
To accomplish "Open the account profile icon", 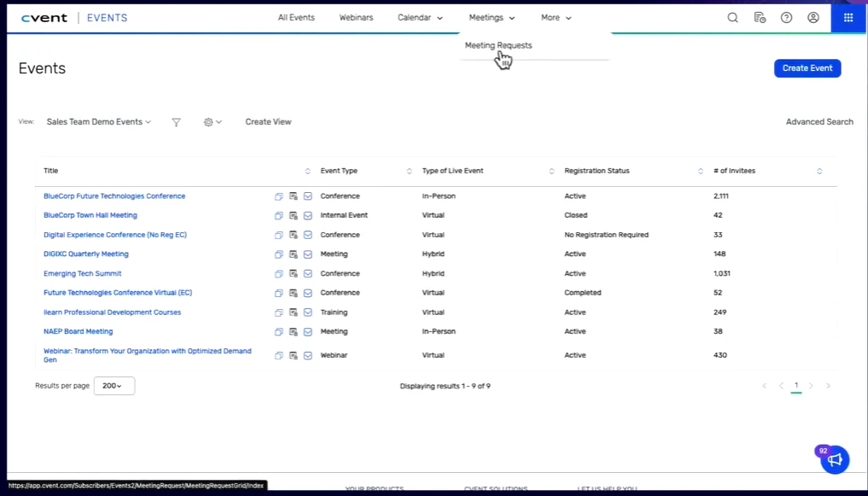I will 813,17.
